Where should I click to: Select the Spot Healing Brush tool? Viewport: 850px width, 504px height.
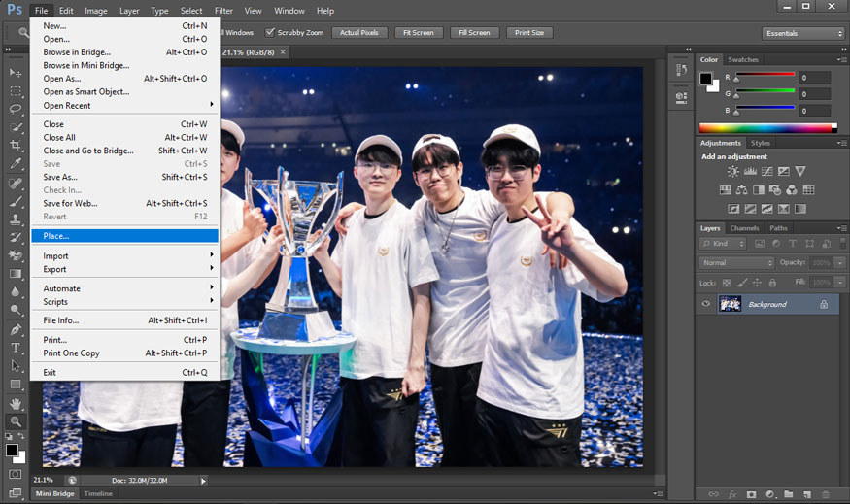(16, 184)
